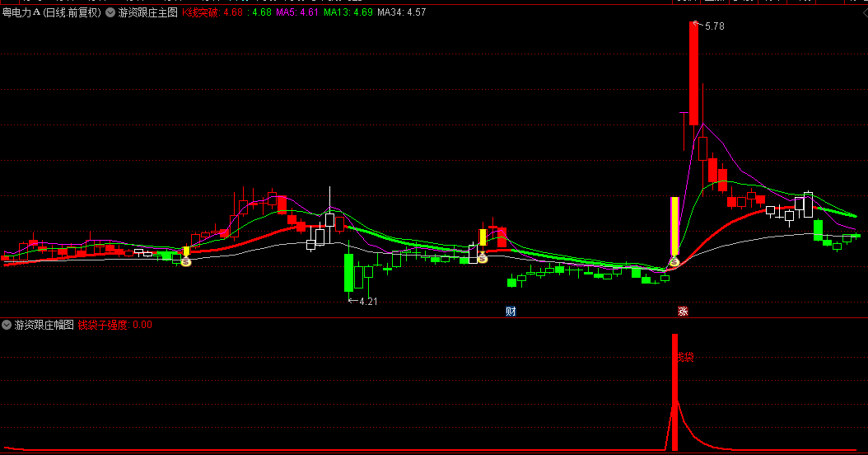This screenshot has width=868, height=455.
Task: Click the 财 event marker
Action: tap(511, 312)
